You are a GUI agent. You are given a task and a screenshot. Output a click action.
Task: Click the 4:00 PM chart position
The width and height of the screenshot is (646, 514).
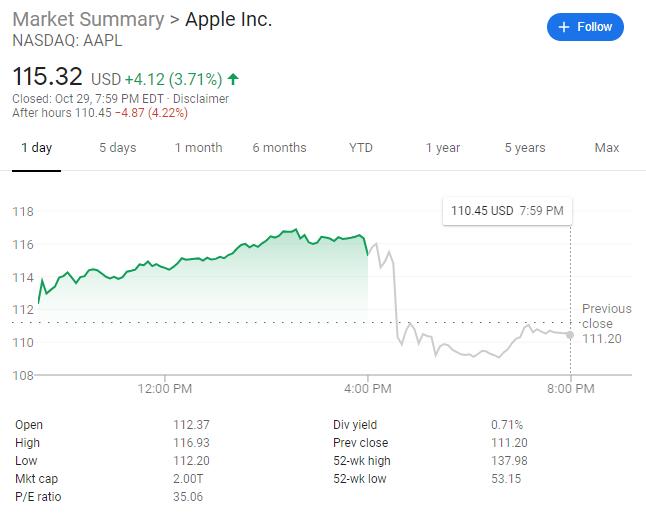point(368,387)
